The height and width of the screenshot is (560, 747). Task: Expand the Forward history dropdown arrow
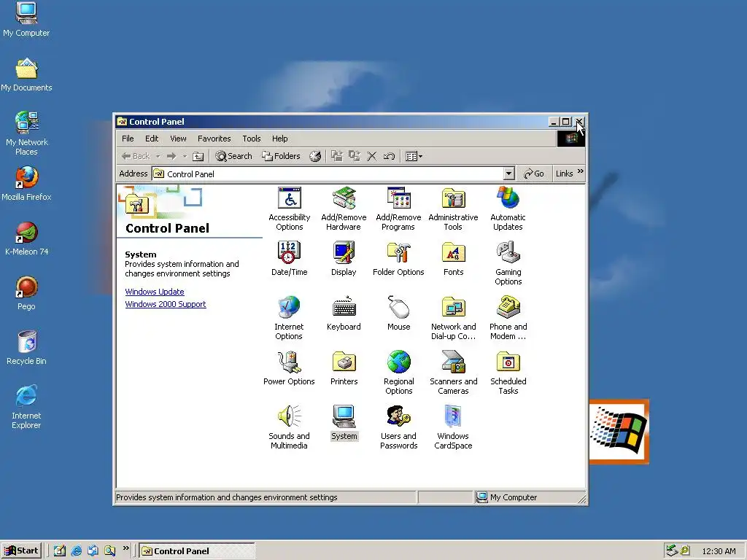[185, 156]
